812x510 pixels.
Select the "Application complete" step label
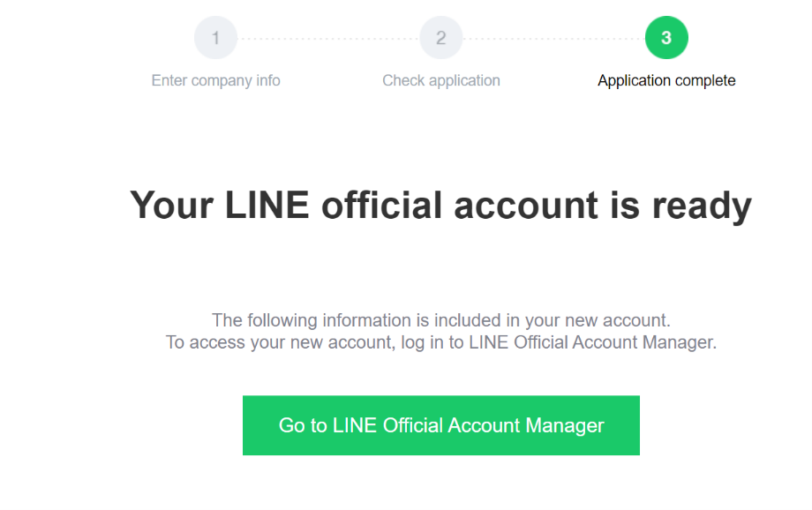(666, 80)
